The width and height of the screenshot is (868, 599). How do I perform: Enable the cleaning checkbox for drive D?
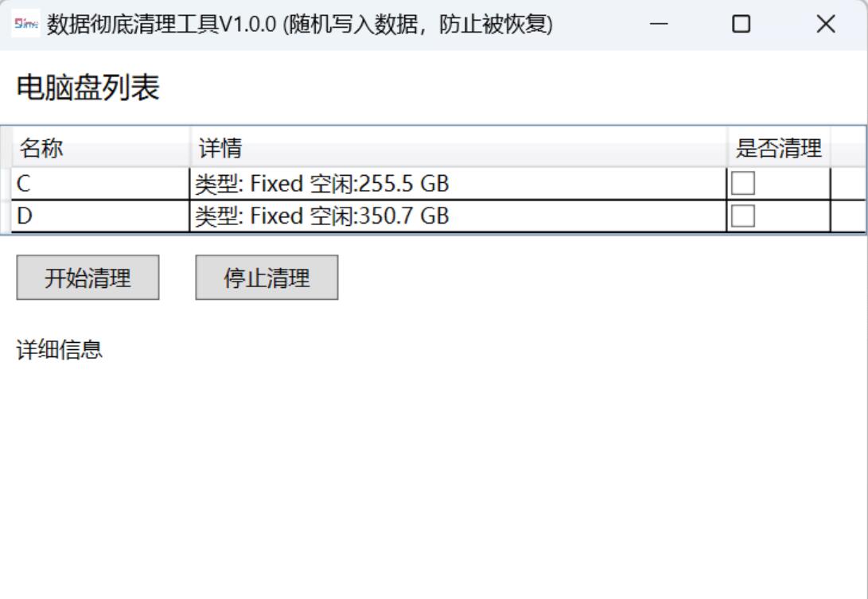pos(743,216)
